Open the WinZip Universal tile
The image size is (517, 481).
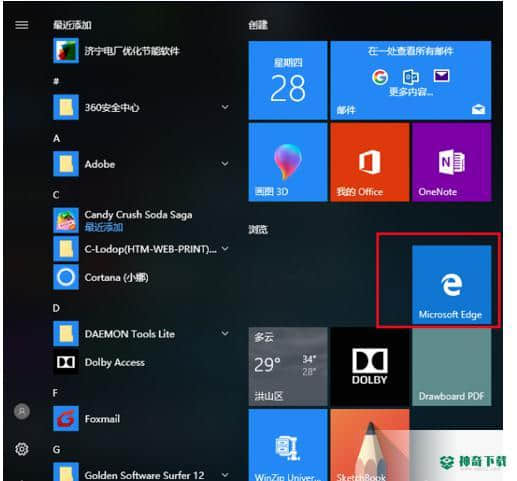coord(288,445)
